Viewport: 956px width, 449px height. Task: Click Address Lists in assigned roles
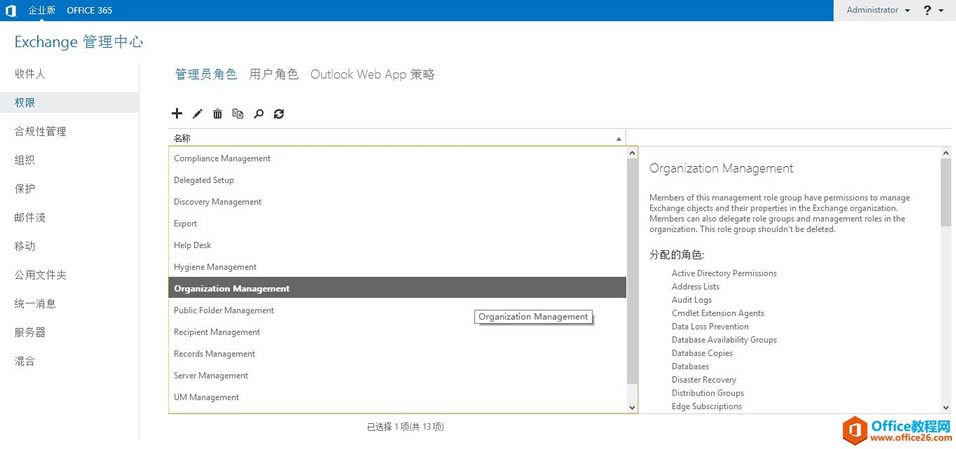(696, 287)
